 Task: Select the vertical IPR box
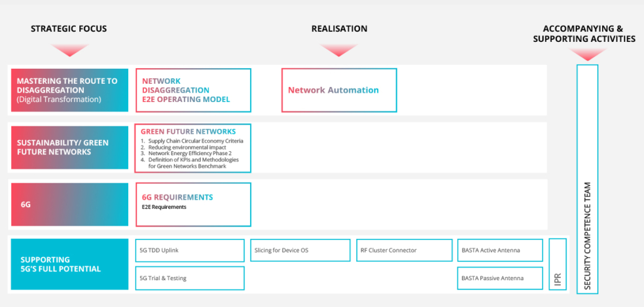click(558, 264)
